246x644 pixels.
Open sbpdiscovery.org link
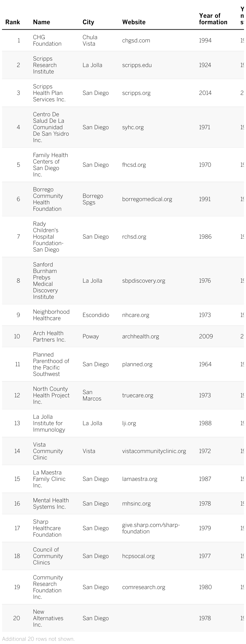(x=144, y=280)
